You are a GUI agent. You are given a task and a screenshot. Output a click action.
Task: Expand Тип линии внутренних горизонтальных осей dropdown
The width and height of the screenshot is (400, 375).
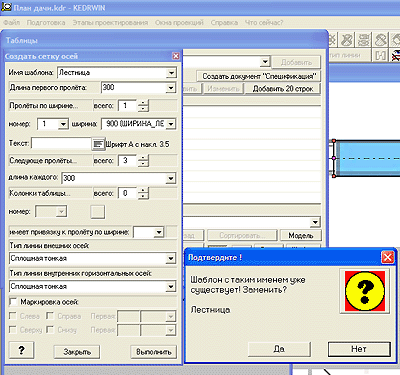coord(171,286)
